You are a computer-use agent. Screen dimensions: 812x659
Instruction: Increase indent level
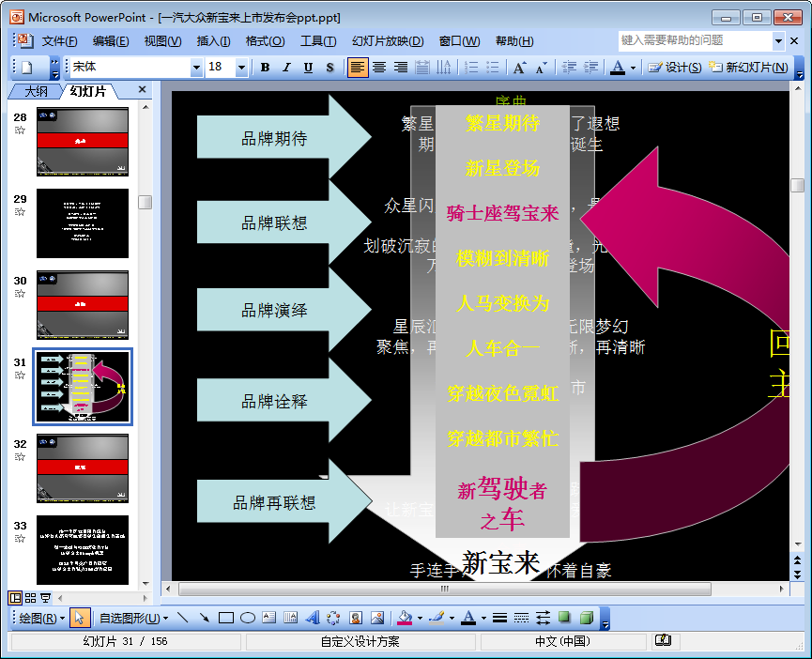590,68
